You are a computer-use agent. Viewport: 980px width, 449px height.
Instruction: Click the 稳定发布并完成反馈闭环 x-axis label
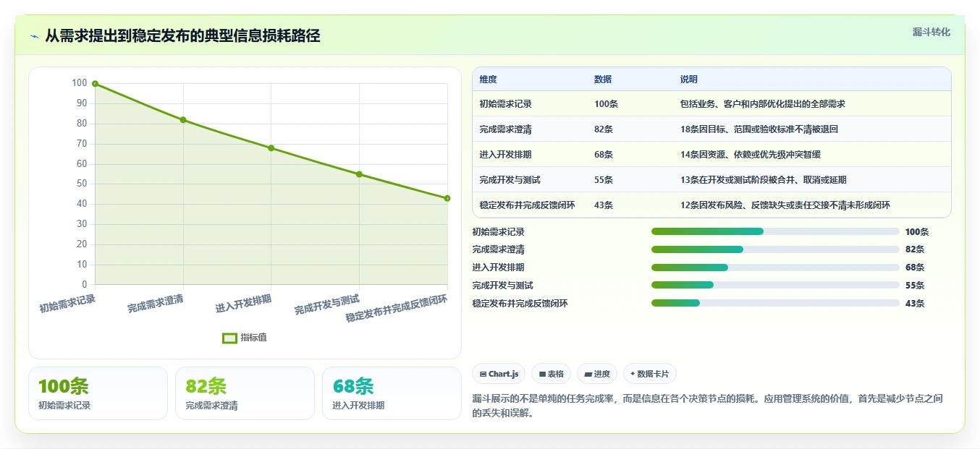[x=397, y=308]
